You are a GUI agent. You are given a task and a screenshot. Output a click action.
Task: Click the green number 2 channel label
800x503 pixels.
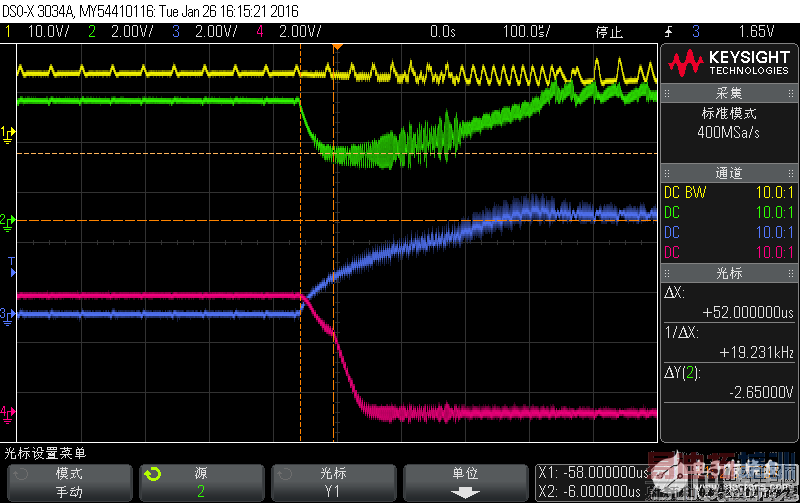coord(92,32)
